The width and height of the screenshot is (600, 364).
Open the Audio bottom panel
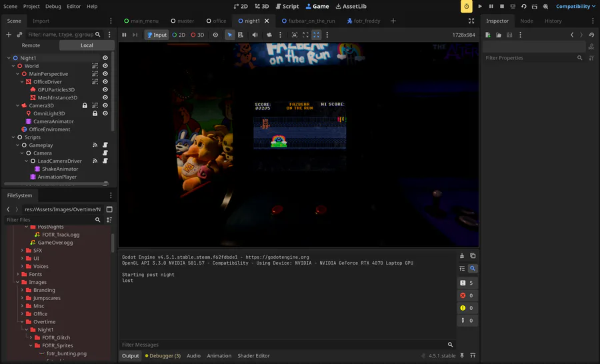point(193,355)
